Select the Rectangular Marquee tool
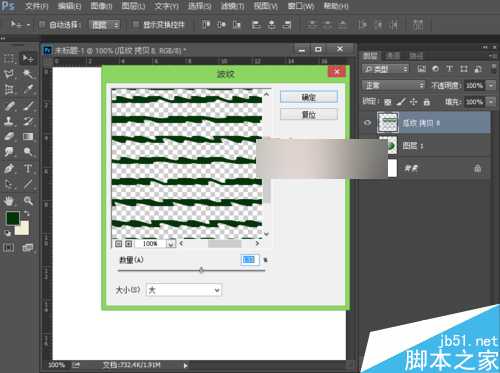The image size is (500, 373). 9,59
